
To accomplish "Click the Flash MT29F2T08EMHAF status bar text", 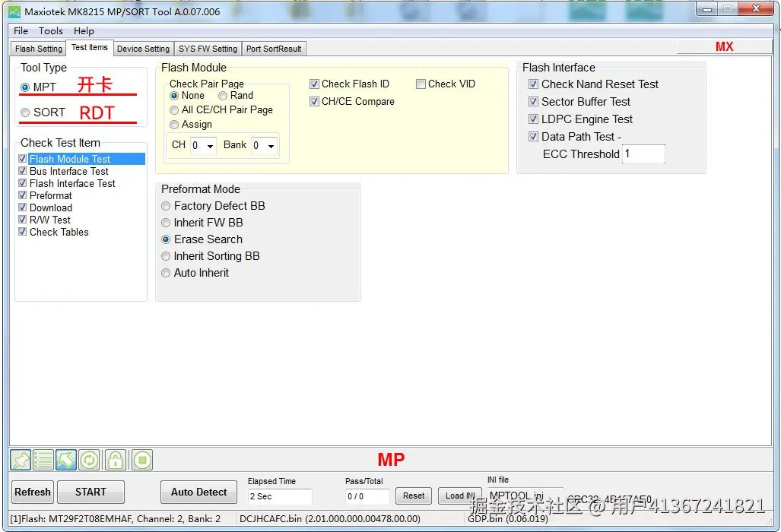I will [116, 519].
